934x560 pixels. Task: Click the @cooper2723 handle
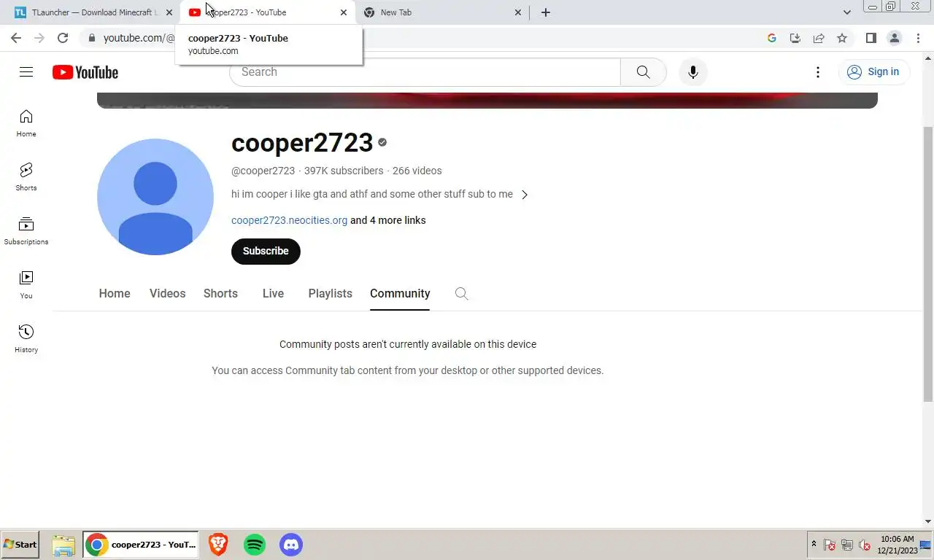(263, 171)
